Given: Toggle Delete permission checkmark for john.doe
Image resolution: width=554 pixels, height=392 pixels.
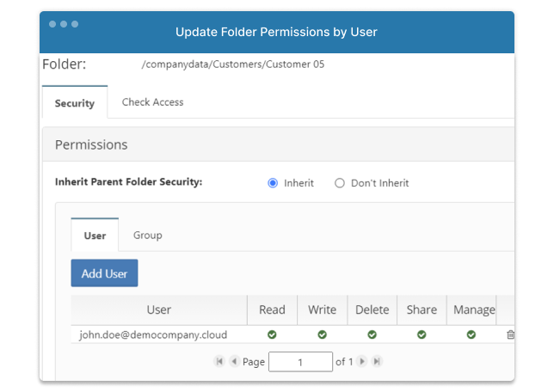Looking at the screenshot, I should 372,334.
